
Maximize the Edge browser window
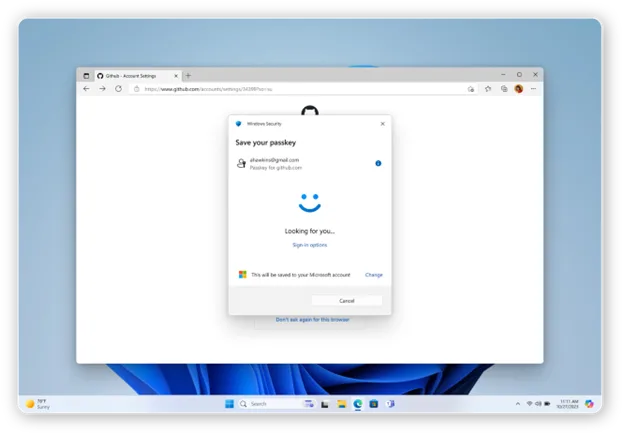(519, 75)
